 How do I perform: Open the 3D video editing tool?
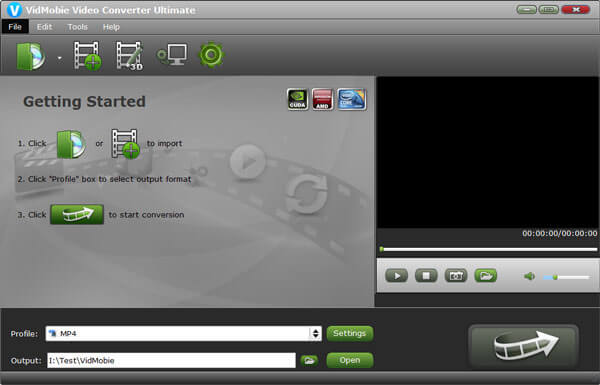pyautogui.click(x=130, y=56)
